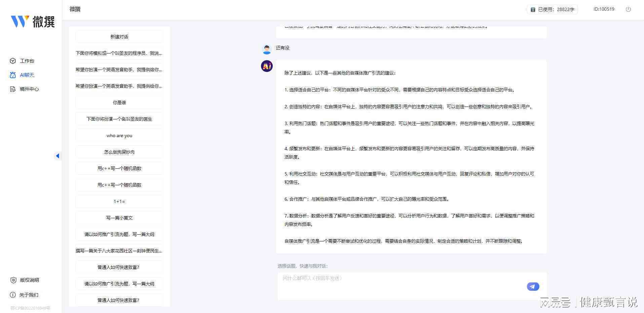This screenshot has width=644, height=313.
Task: Click point 6. 合作推广 text
Action: pos(367,199)
